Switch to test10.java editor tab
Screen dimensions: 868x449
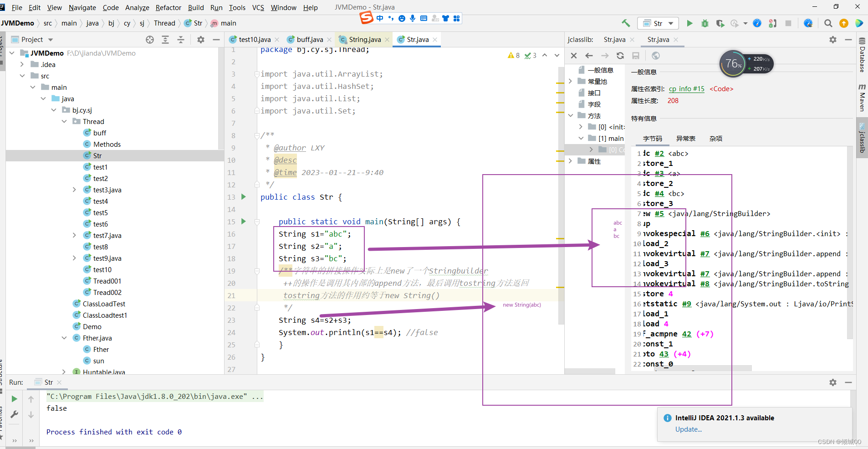pyautogui.click(x=254, y=40)
